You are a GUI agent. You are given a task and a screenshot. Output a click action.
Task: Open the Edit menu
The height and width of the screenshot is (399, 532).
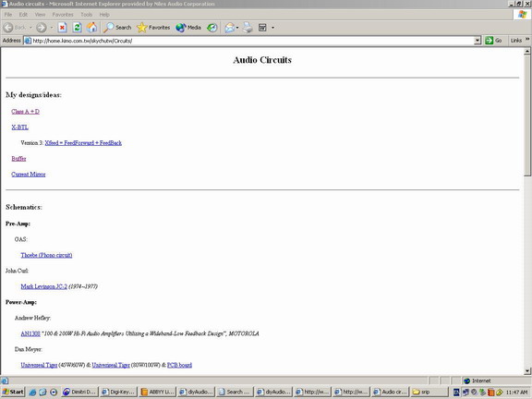(23, 15)
